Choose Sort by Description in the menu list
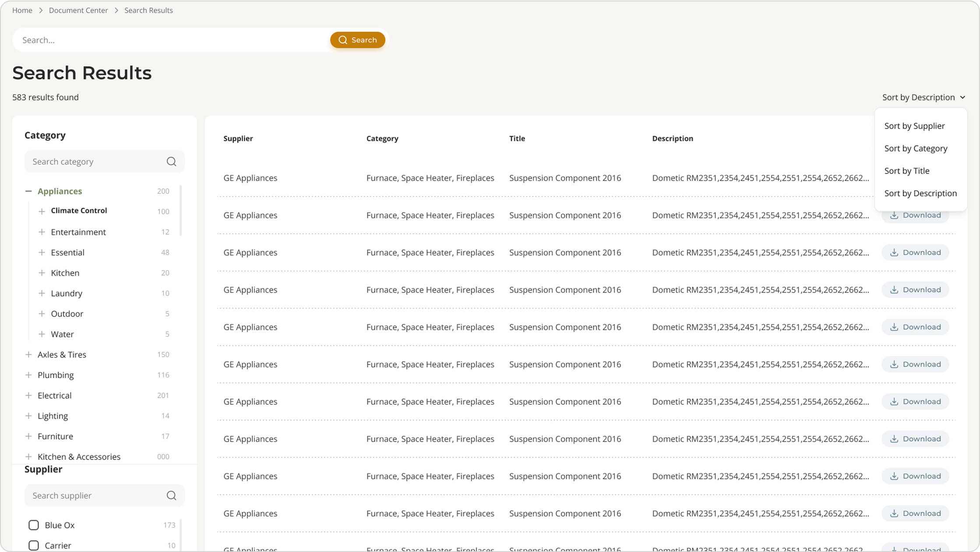 click(x=920, y=193)
